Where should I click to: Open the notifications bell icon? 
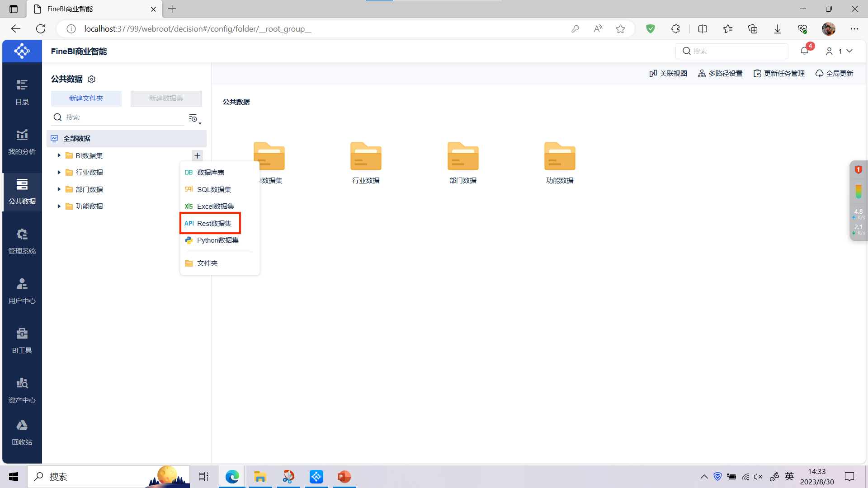click(804, 51)
